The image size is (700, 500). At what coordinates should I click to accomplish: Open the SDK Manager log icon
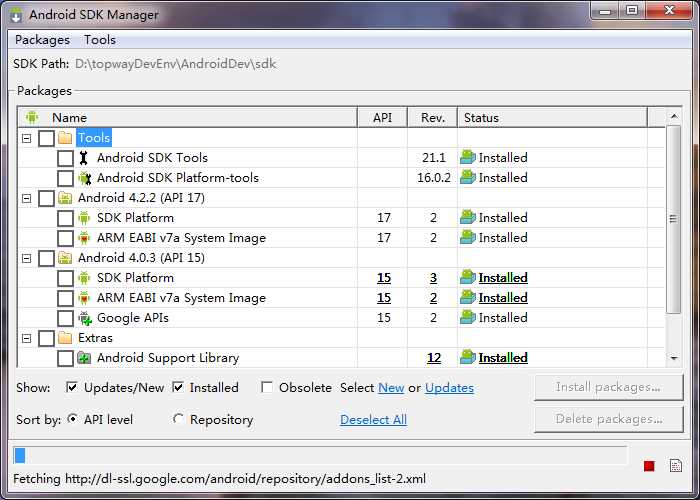tap(676, 466)
